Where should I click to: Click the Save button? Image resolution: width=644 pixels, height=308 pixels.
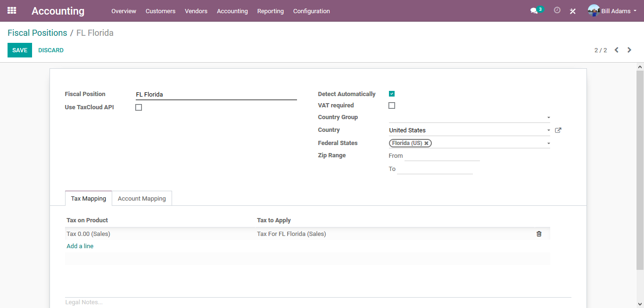[20, 50]
